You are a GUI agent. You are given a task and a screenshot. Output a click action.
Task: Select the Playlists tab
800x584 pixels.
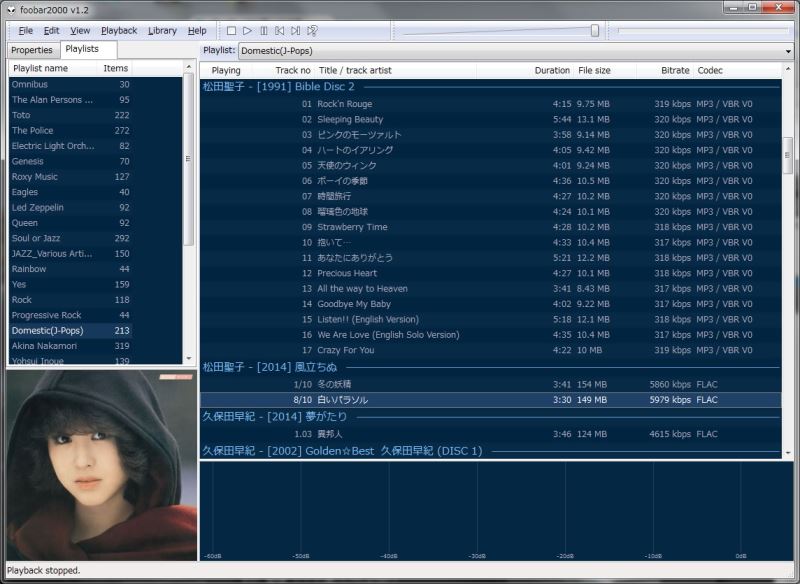[x=88, y=49]
